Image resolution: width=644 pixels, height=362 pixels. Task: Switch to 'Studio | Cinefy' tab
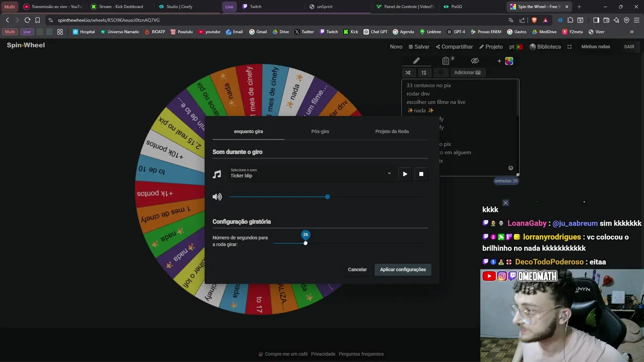point(186,7)
